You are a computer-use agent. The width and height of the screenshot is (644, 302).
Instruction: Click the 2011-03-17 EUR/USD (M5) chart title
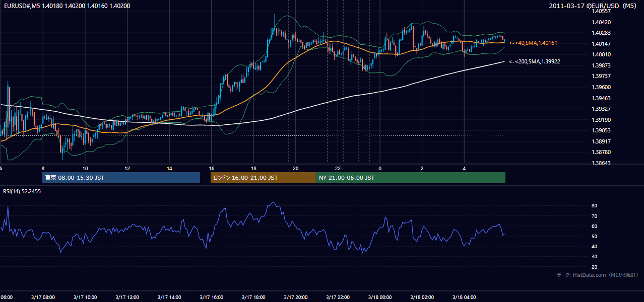point(594,6)
